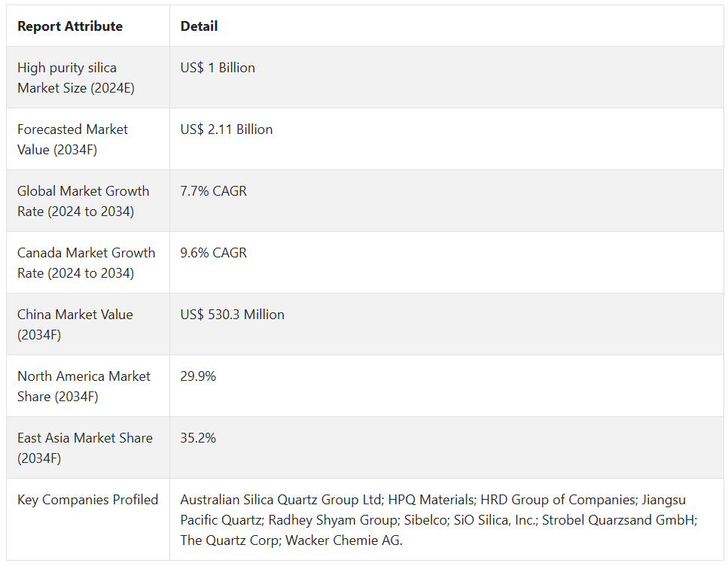The height and width of the screenshot is (566, 728).
Task: Click Australian Silica Quartz Group Ltd text
Action: click(x=281, y=500)
